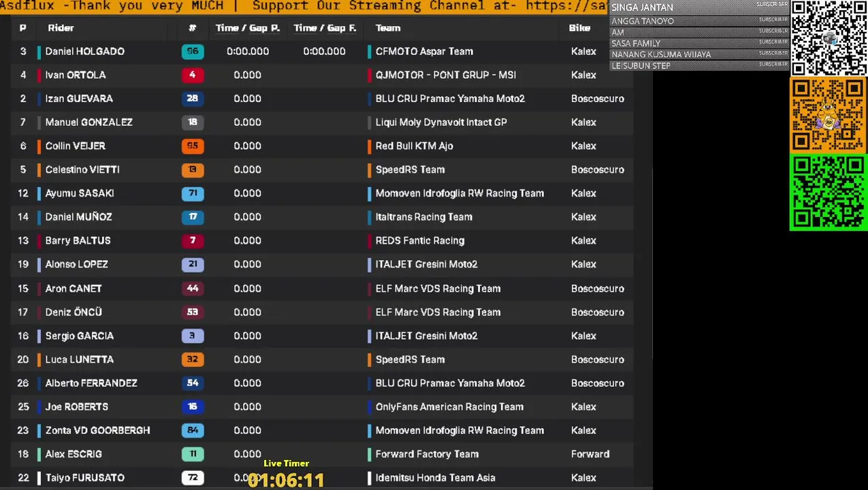Click the Red Bull KTM Ajo team
Screen dimensions: 868x490
(x=414, y=146)
